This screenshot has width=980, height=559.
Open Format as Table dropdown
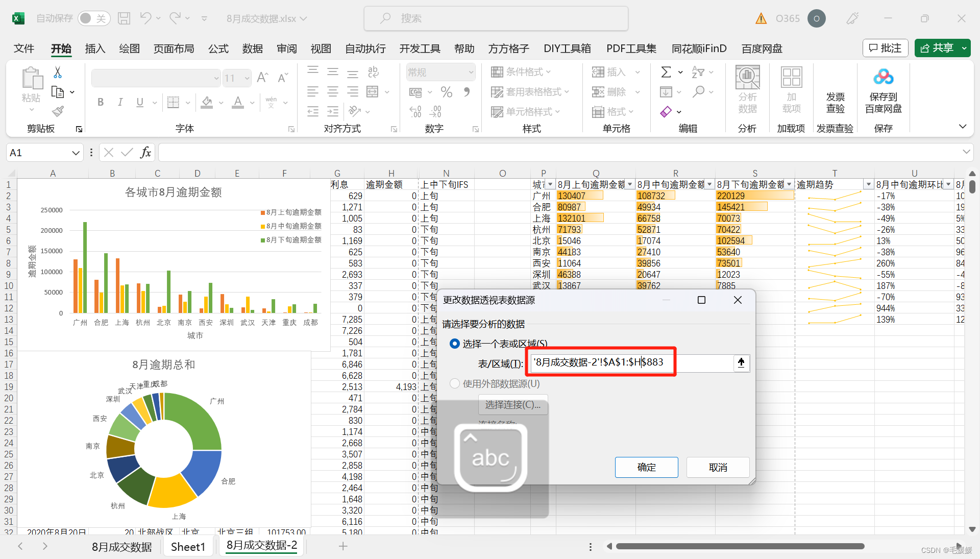530,92
